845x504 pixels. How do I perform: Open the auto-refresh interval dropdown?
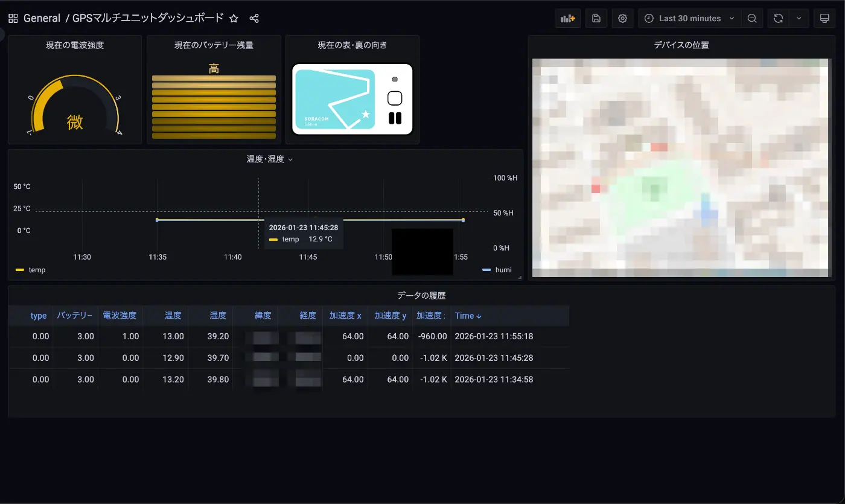(x=798, y=18)
